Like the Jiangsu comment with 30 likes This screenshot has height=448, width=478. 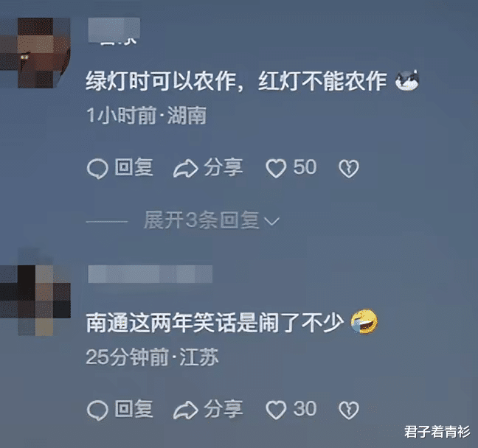click(x=276, y=410)
